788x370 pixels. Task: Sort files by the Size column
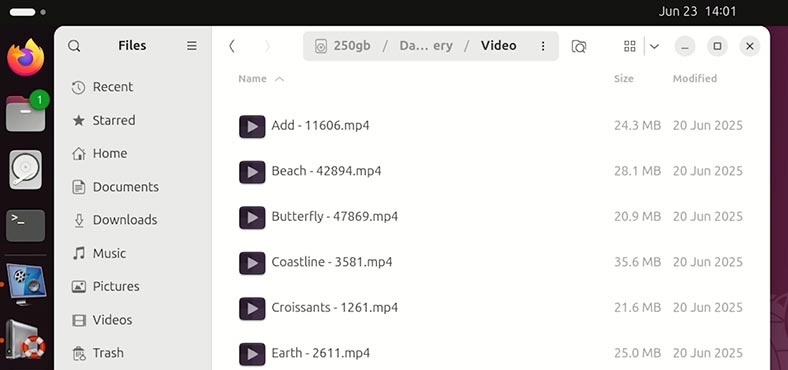[624, 78]
